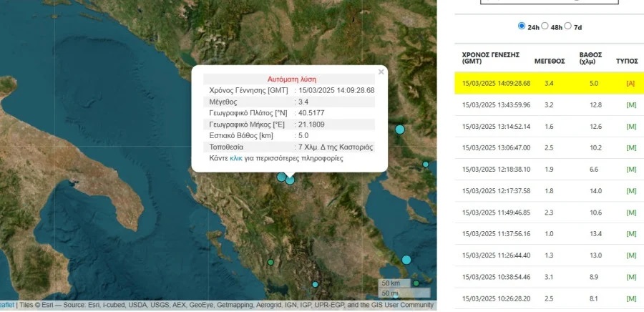Select the small marker east of the popup

click(x=425, y=165)
